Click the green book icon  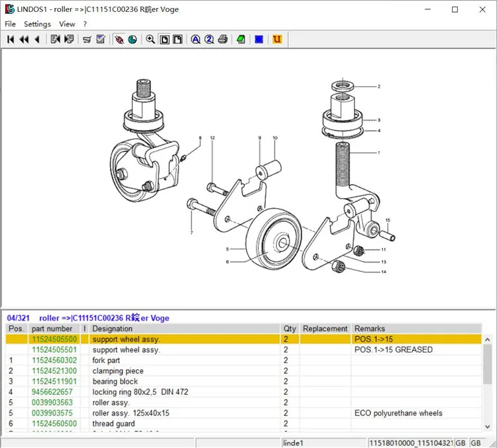point(241,40)
